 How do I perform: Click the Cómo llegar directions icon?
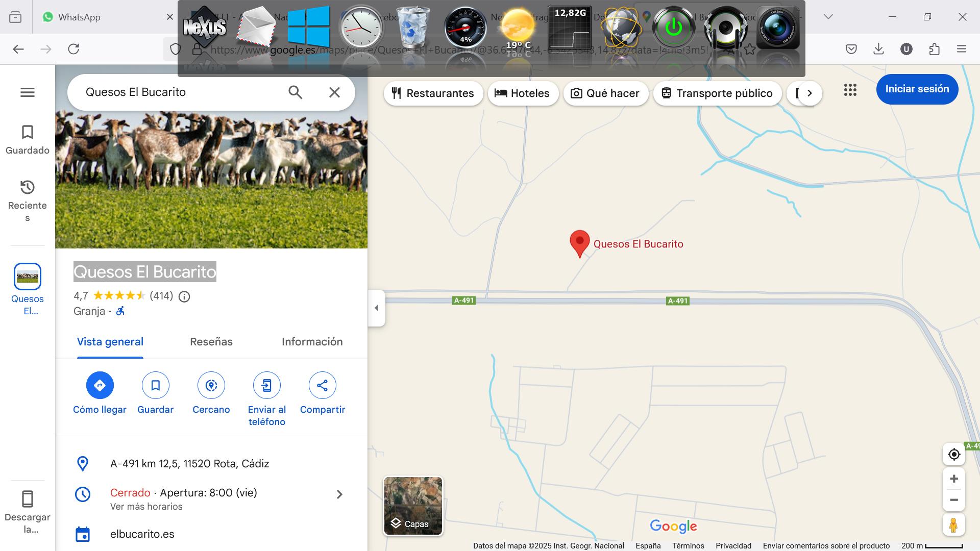[100, 385]
